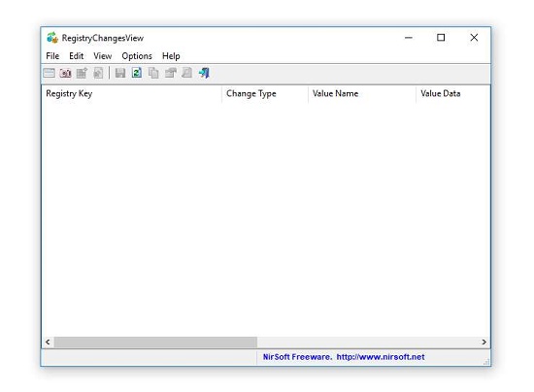Click the RegistryChangesView title bar app icon
Image resolution: width=534 pixels, height=392 pixels.
(x=52, y=38)
